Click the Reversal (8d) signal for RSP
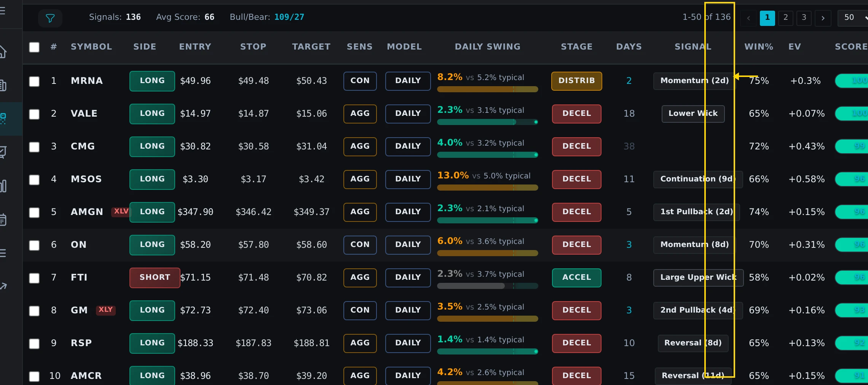The image size is (868, 385). (693, 343)
